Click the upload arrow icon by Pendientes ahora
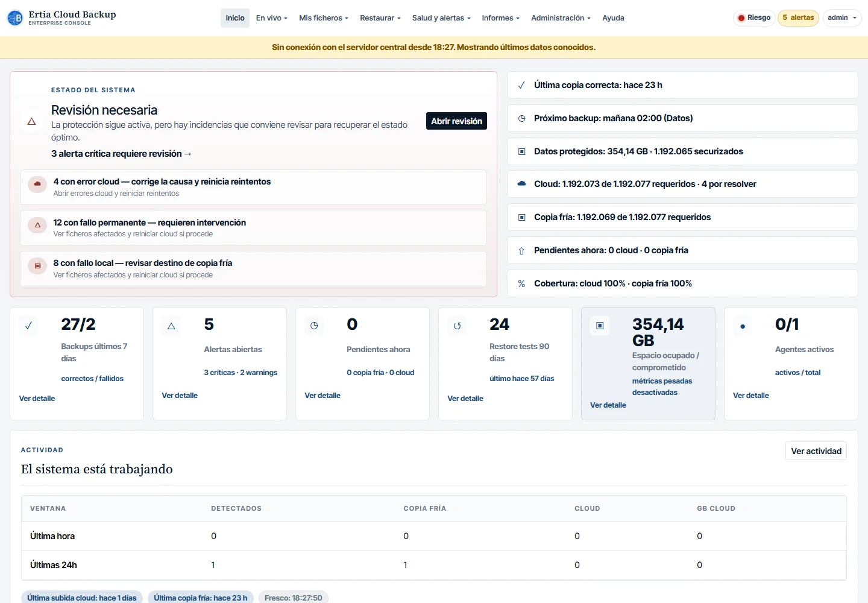This screenshot has width=868, height=603. [x=521, y=250]
